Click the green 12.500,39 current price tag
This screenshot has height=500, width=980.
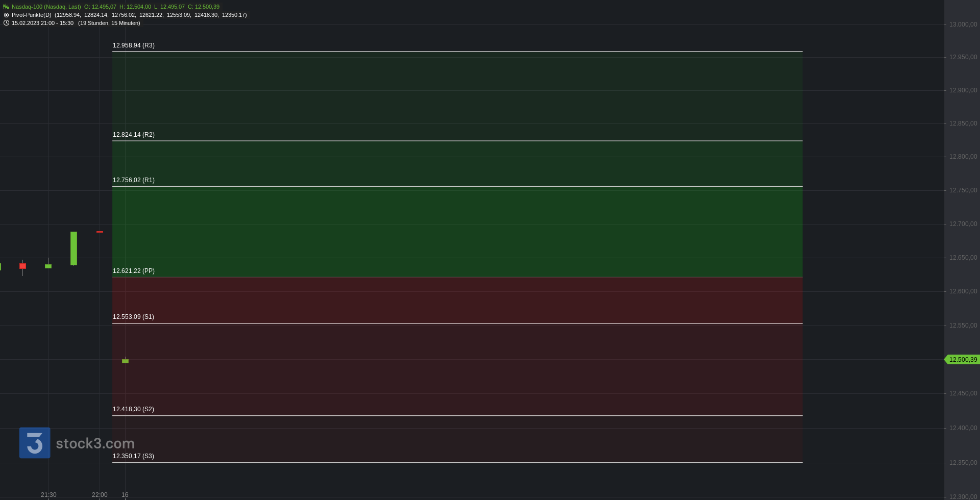coord(962,360)
